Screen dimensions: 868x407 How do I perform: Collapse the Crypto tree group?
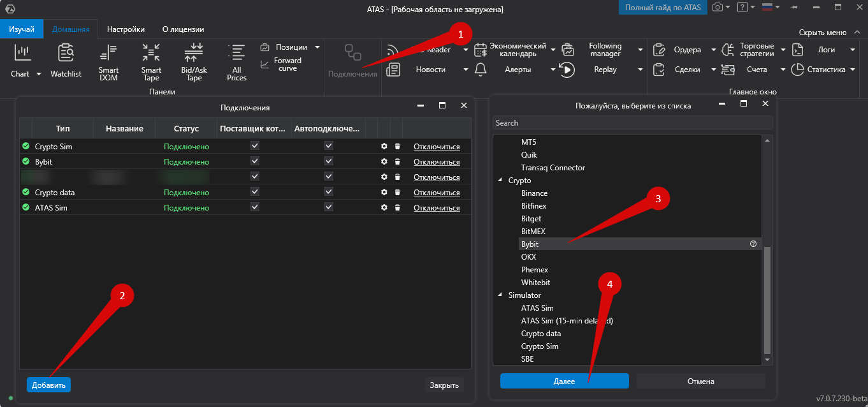[x=500, y=181]
